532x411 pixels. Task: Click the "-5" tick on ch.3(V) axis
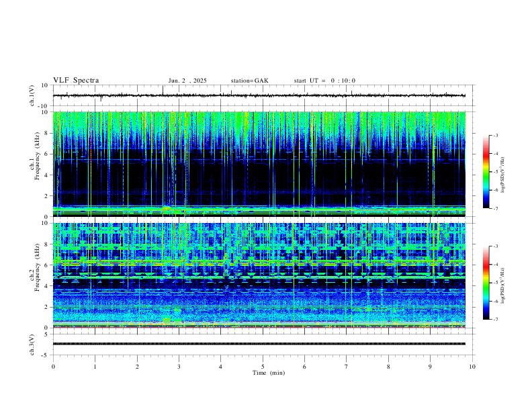pos(46,355)
